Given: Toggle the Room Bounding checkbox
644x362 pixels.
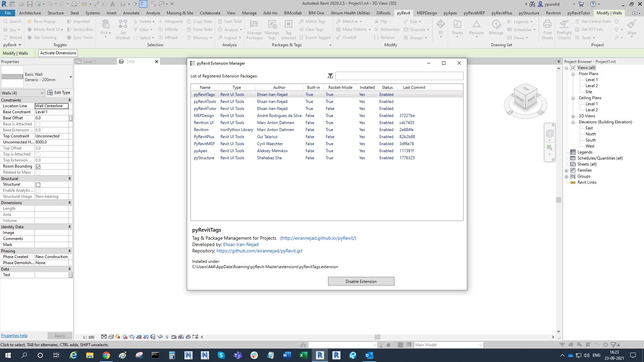Looking at the screenshot, I should pos(38,166).
